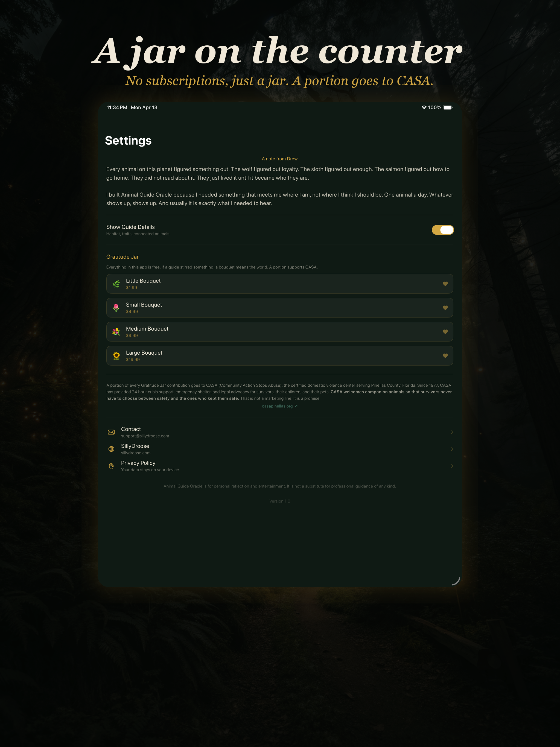This screenshot has width=560, height=747.
Task: Open the chevron on the SillyDroose row
Action: 452,449
